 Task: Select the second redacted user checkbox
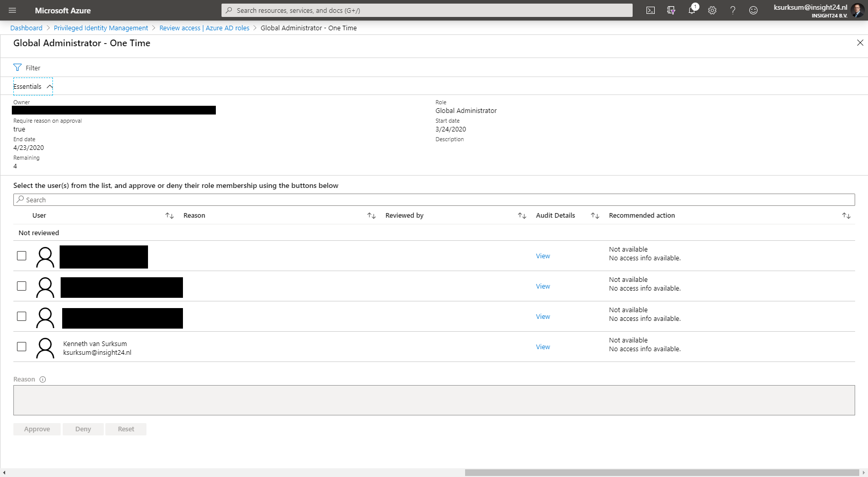[x=22, y=286]
